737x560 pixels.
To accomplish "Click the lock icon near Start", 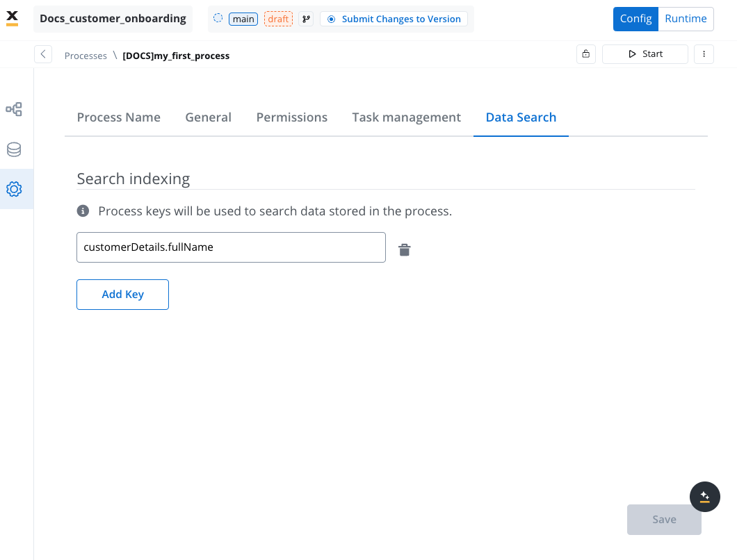I will click(x=586, y=54).
